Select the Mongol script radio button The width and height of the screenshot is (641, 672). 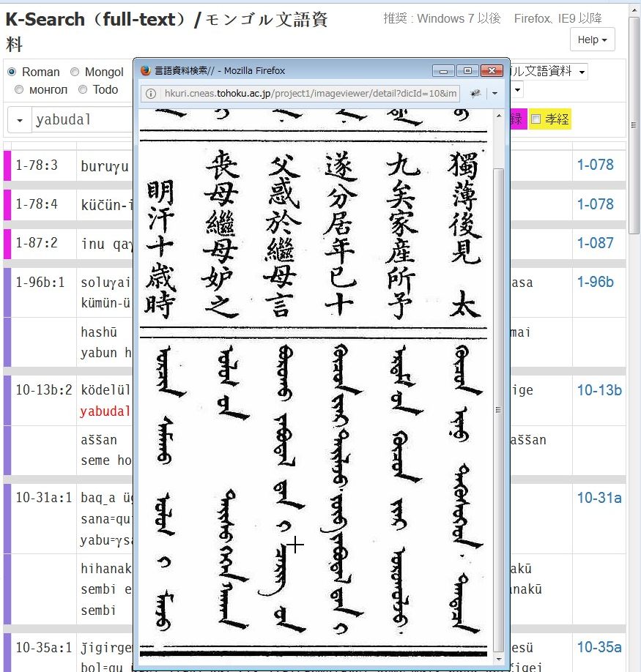pyautogui.click(x=75, y=72)
